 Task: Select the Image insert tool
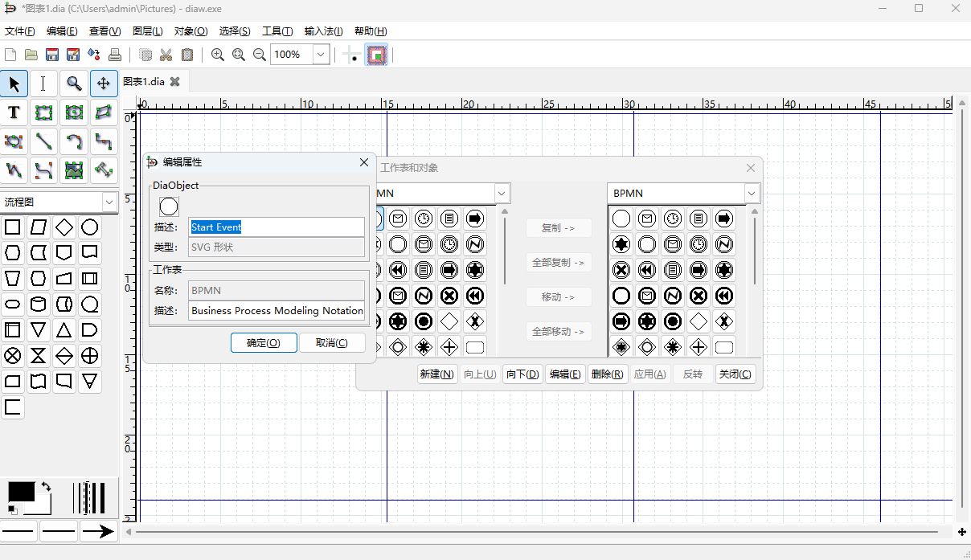pos(74,170)
